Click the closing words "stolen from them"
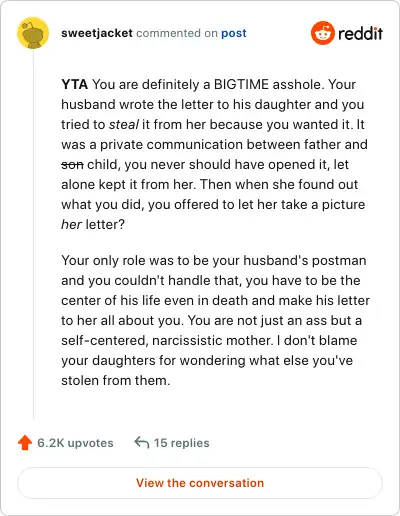Viewport: 400px width, 516px height. pyautogui.click(x=116, y=380)
